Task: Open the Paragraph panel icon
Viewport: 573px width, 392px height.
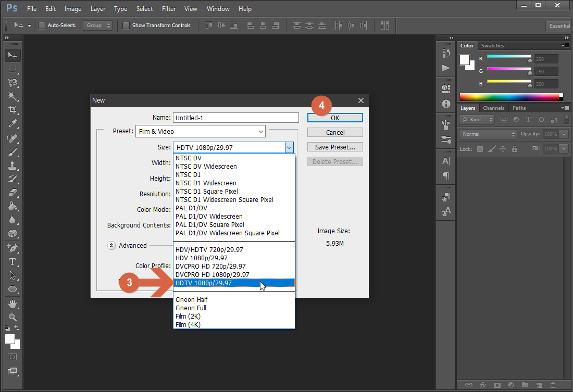Action: (x=446, y=176)
